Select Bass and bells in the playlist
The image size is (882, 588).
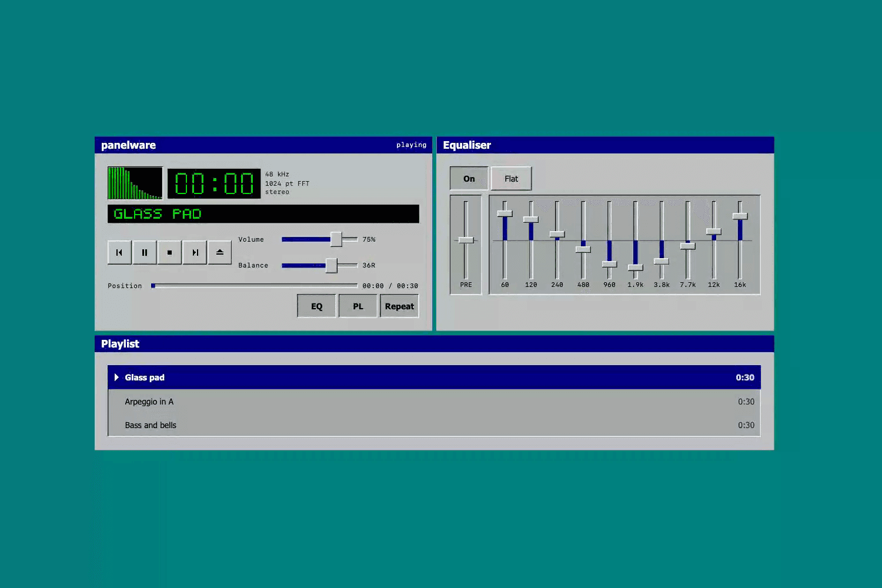tap(435, 425)
